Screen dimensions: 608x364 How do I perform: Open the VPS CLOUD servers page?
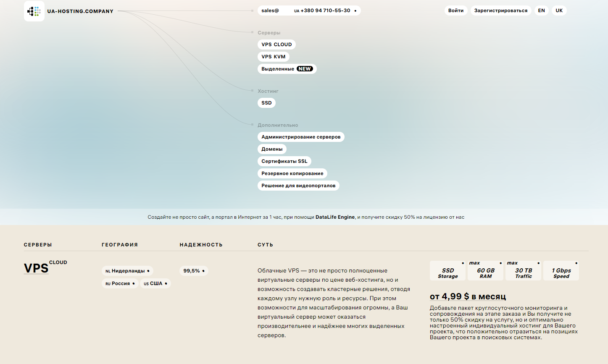pos(276,45)
